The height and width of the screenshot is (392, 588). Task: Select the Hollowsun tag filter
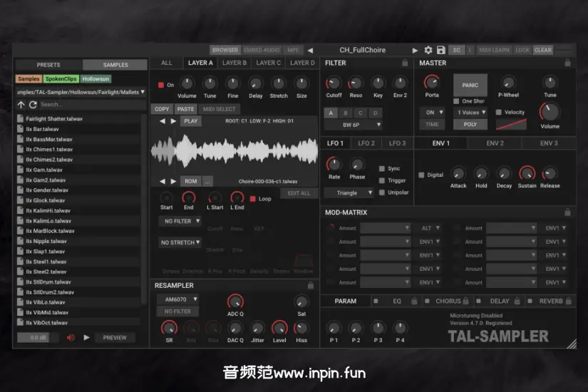[x=96, y=79]
